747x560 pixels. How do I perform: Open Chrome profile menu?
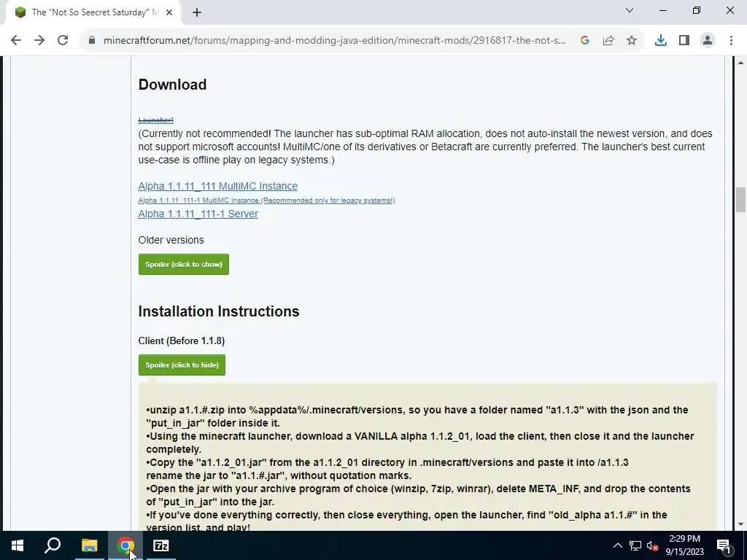coord(708,41)
